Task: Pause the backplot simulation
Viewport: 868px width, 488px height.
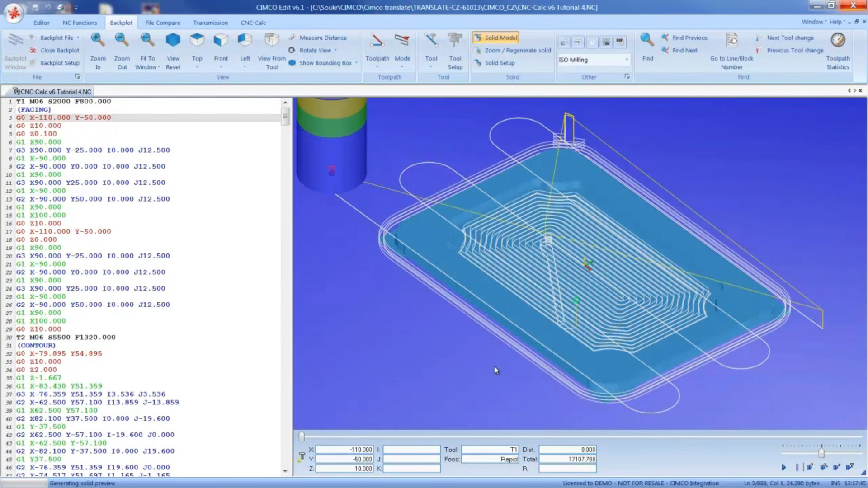Action: click(x=797, y=467)
